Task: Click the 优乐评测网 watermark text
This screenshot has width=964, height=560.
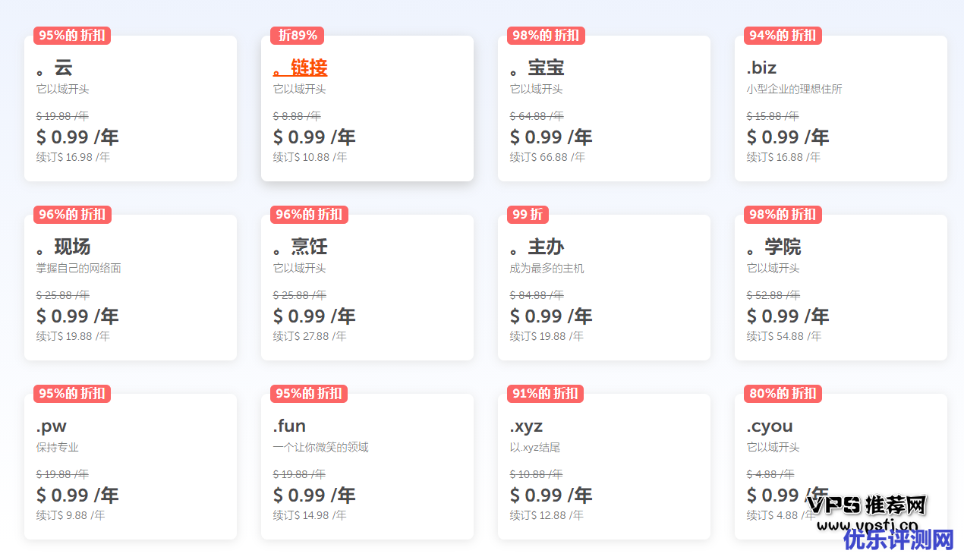Action: tap(899, 540)
